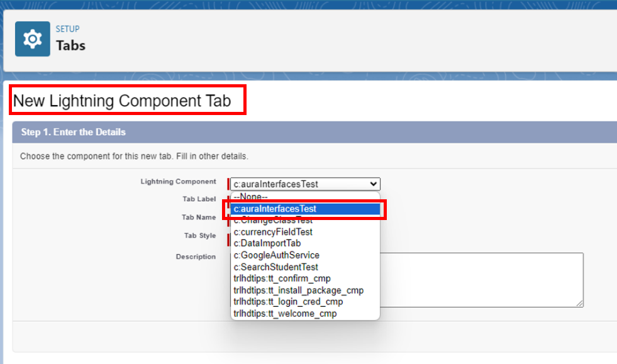Viewport: 617px width, 364px height.
Task: Click the Lightning Component field label
Action: 178,182
